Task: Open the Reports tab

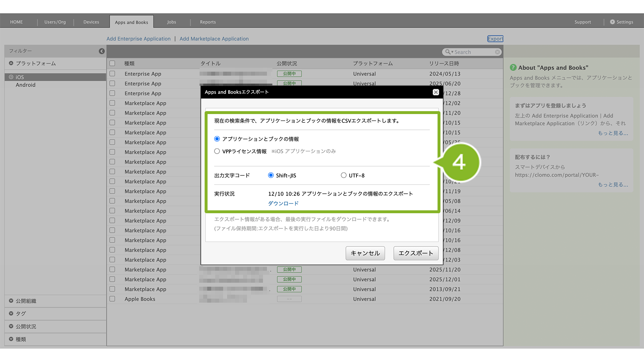Action: coord(208,22)
